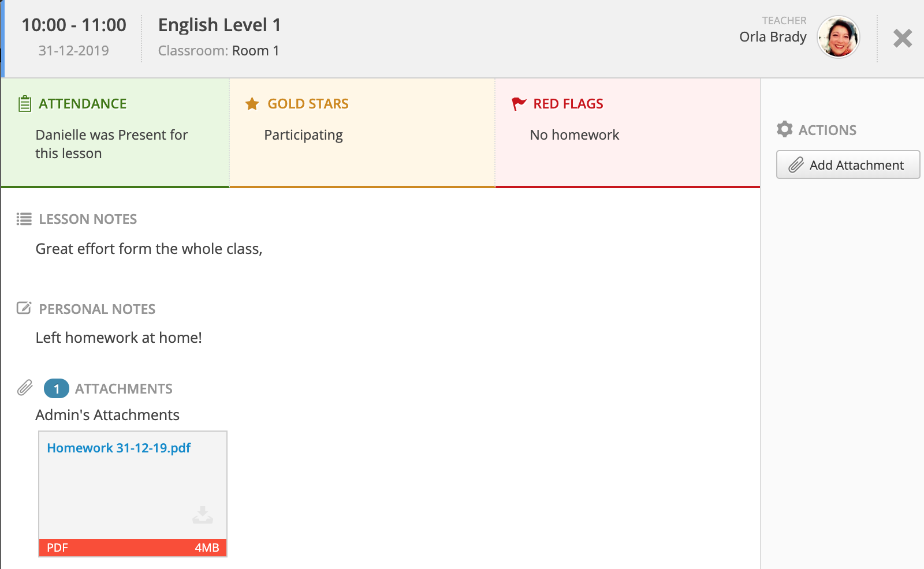This screenshot has height=569, width=924.
Task: Click the Lesson Notes list icon
Action: click(x=23, y=219)
